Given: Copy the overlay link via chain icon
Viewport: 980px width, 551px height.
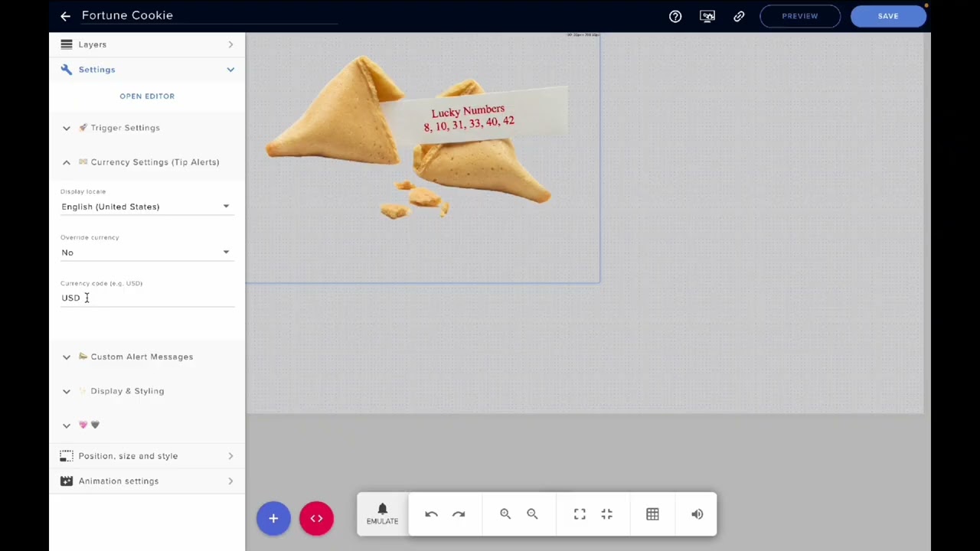Looking at the screenshot, I should point(739,15).
